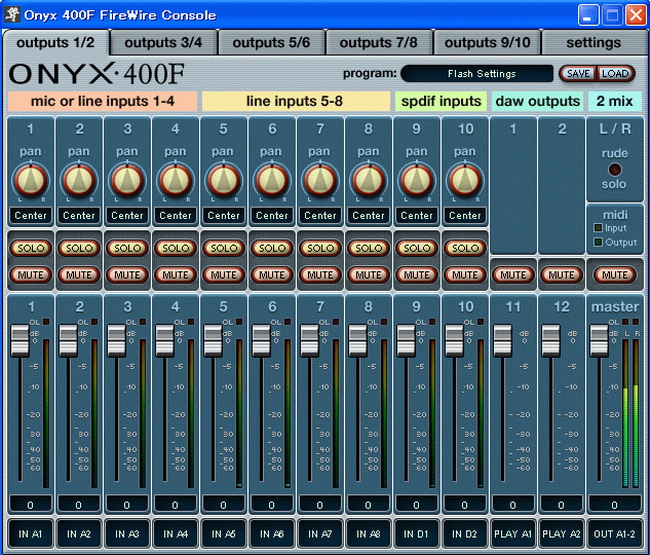Select the outputs 7/8 tab
Viewport: 650px width, 555px height.
point(378,42)
